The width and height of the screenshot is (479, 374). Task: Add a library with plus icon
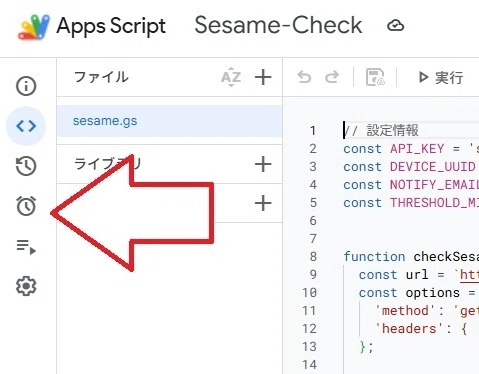pyautogui.click(x=263, y=164)
